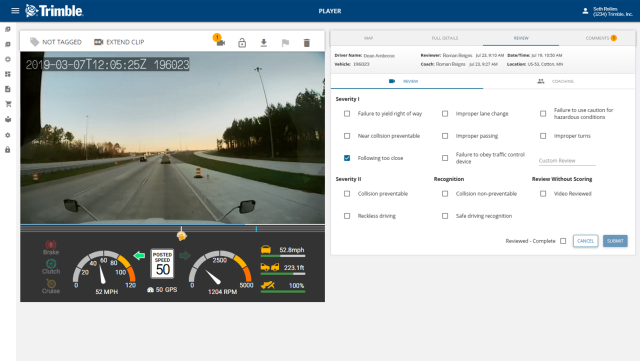The width and height of the screenshot is (640, 361).
Task: Click the EXTEND CLIP camera icon
Action: [x=98, y=42]
